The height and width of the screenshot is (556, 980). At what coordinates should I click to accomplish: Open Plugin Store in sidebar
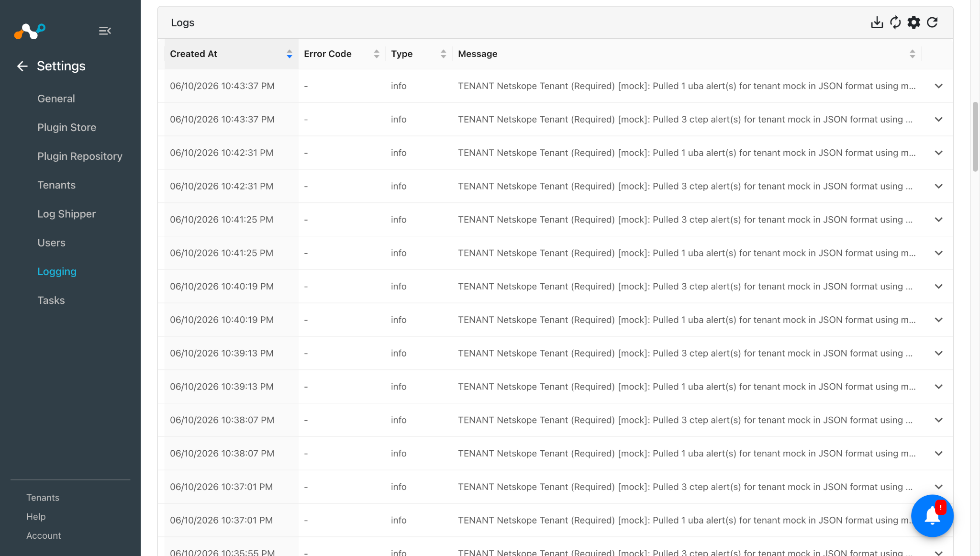click(x=67, y=127)
